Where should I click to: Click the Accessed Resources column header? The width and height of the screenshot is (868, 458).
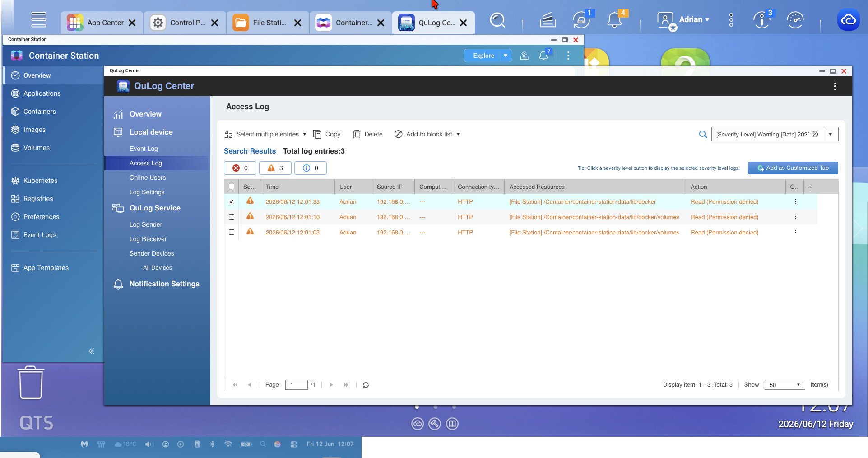click(595, 187)
